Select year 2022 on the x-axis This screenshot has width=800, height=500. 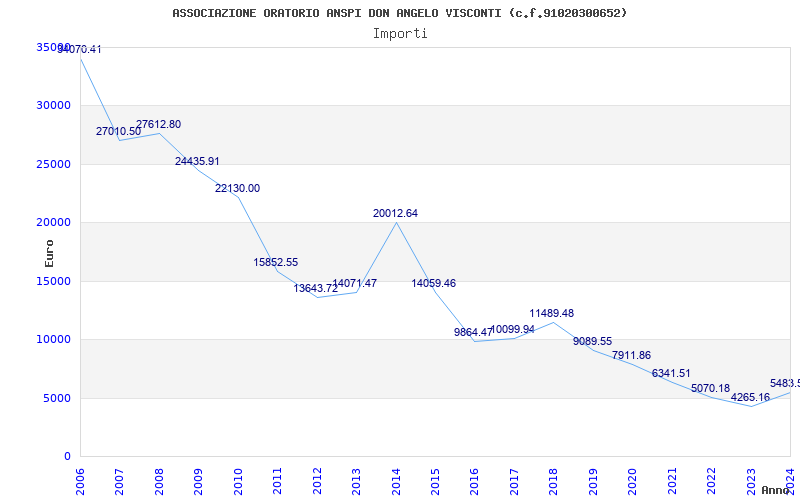[711, 481]
